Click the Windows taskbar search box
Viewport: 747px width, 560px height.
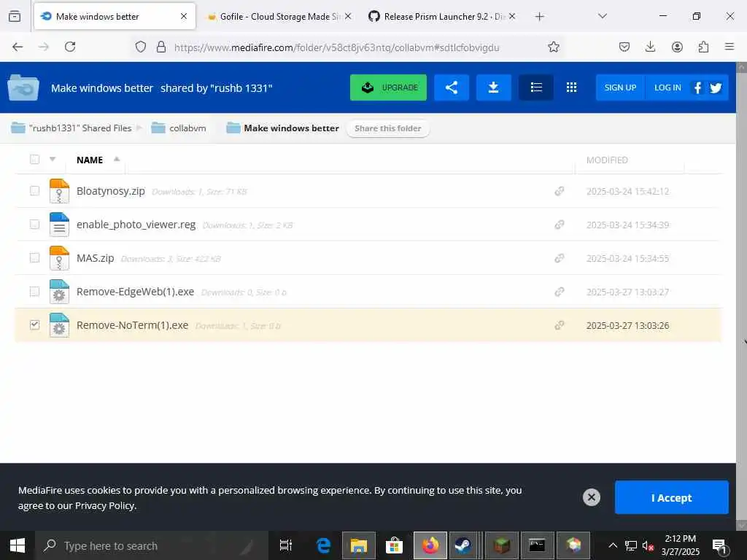[152, 545]
